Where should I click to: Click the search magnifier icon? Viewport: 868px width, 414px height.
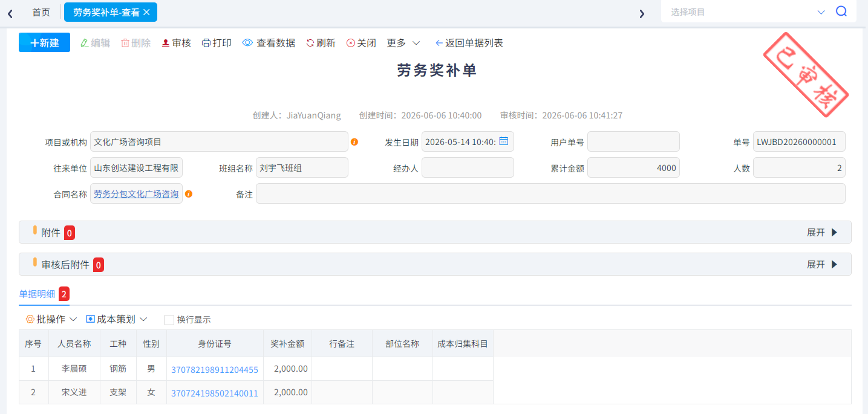coord(841,11)
